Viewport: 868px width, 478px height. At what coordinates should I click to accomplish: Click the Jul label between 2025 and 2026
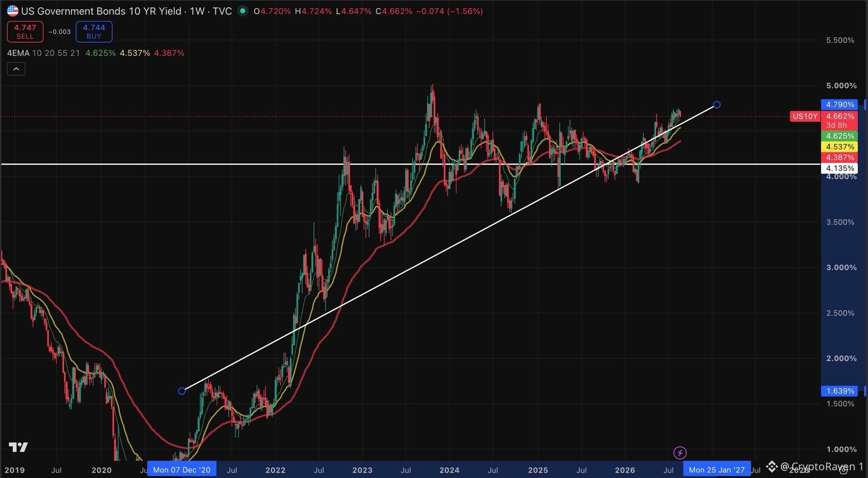click(x=581, y=470)
